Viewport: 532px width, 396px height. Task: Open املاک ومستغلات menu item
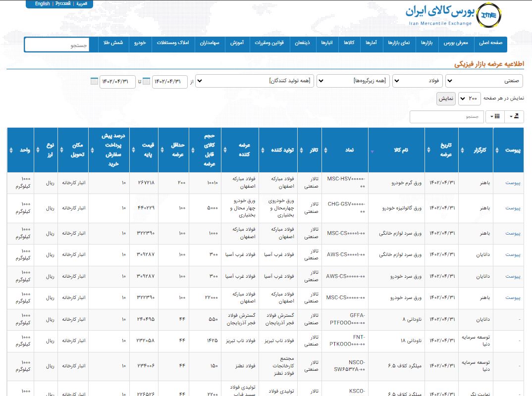tap(173, 43)
